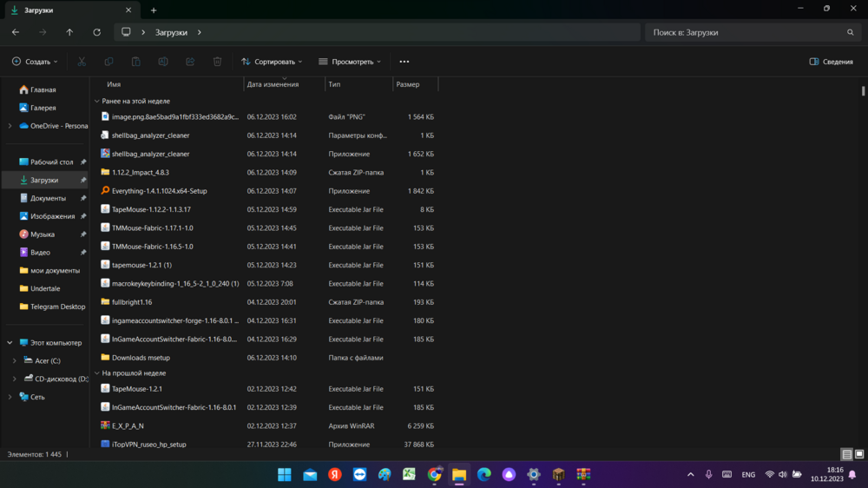Click the microphone tray icon
Screen dimensions: 868x488
pyautogui.click(x=708, y=475)
